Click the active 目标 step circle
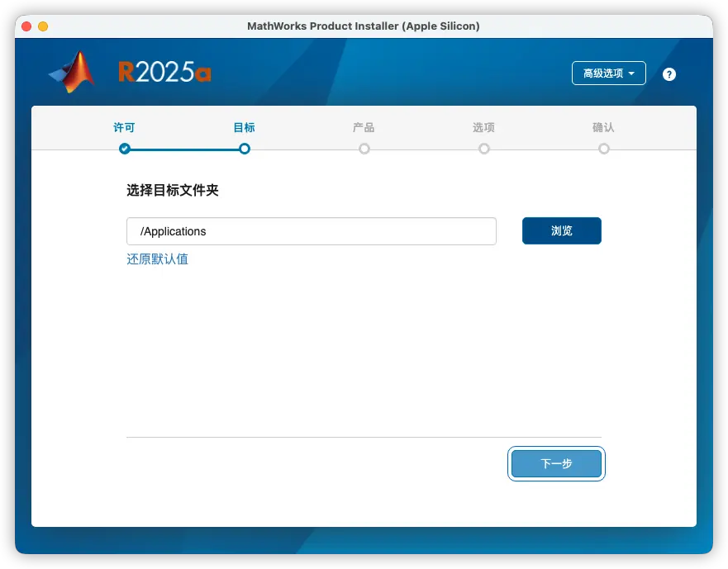This screenshot has height=569, width=728. coord(244,149)
